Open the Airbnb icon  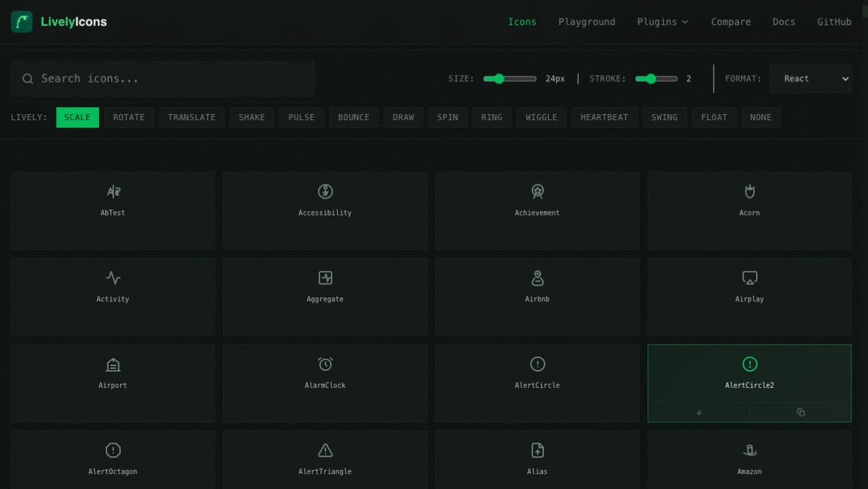click(537, 297)
